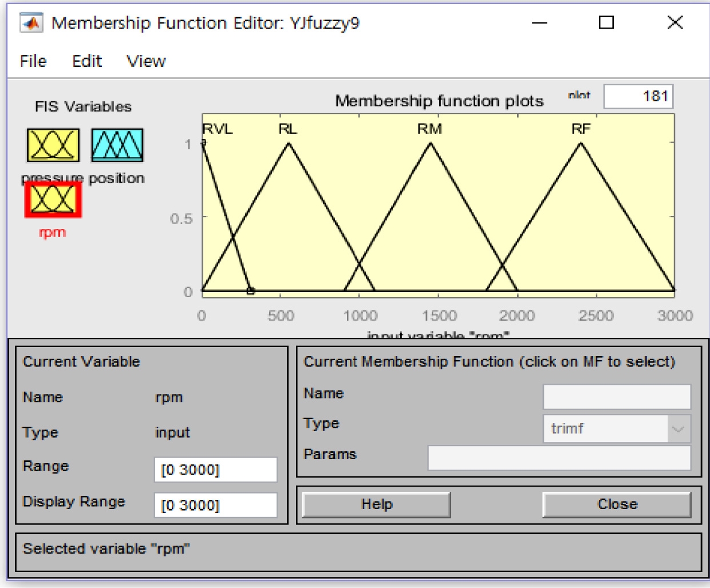Image resolution: width=710 pixels, height=588 pixels.
Task: Select the RVL membership function label
Action: [218, 129]
